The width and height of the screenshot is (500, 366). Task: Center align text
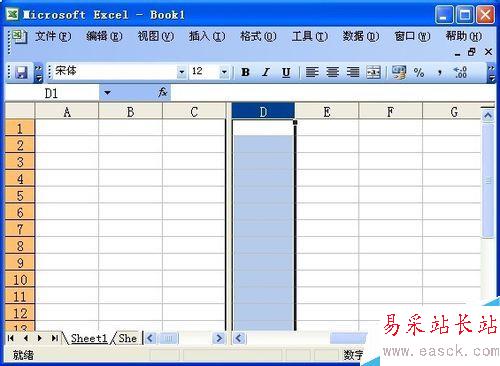click(x=332, y=72)
